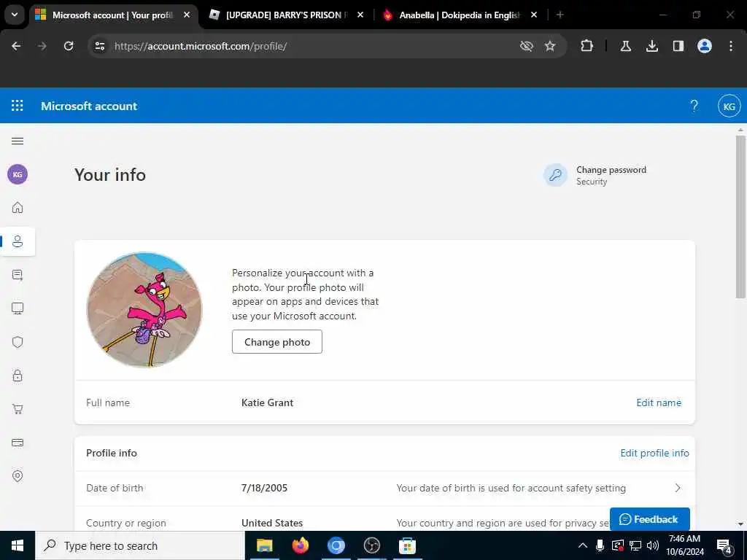This screenshot has height=560, width=747.
Task: Open the Security shield sidebar icon
Action: click(18, 342)
